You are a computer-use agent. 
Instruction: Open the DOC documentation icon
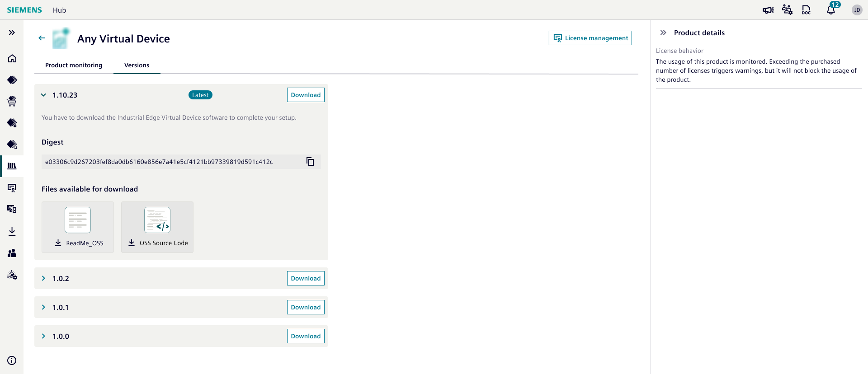click(x=806, y=10)
